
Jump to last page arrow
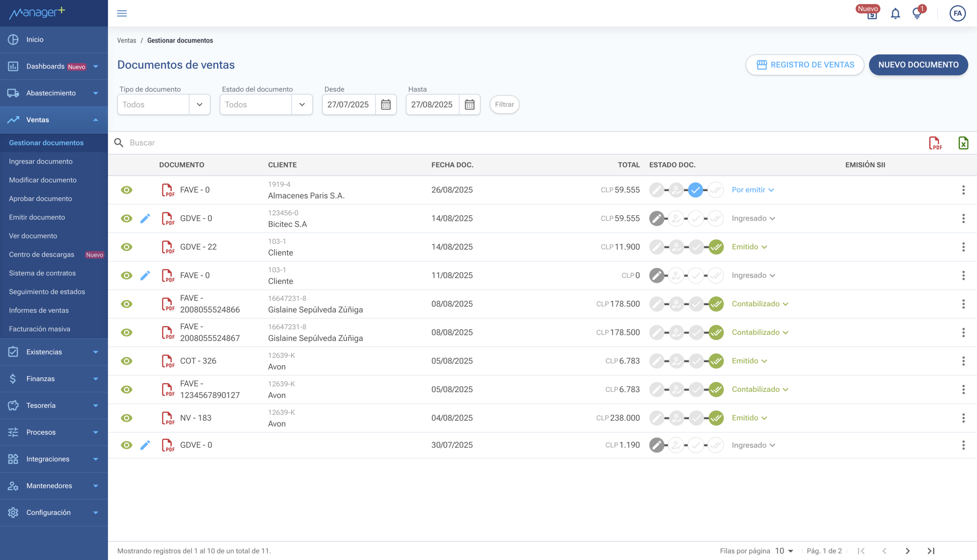pos(931,551)
